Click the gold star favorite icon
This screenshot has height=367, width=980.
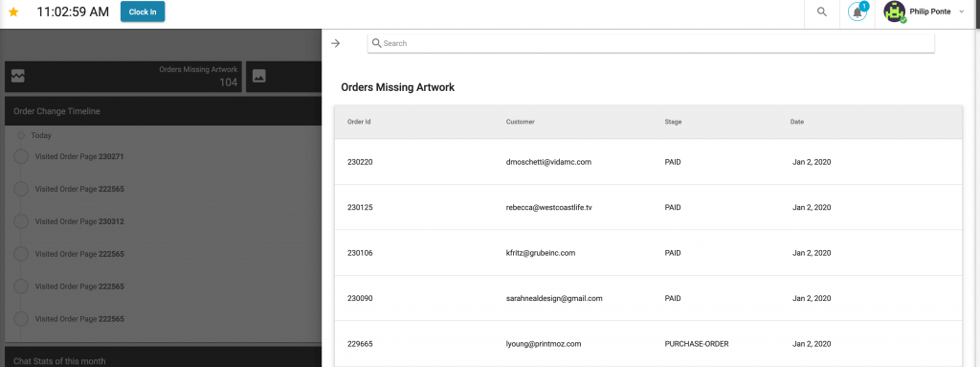click(13, 11)
